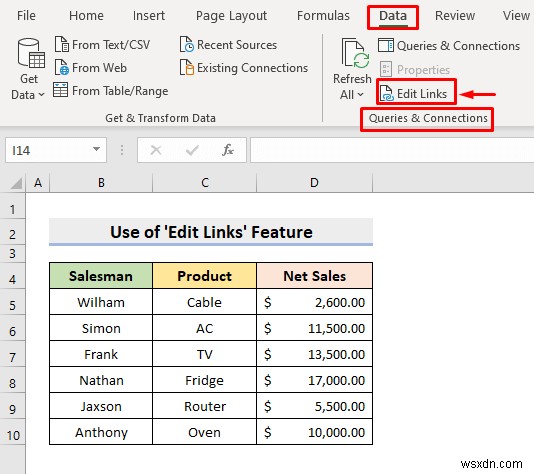
Task: Select the Cable product cell
Action: tap(205, 302)
